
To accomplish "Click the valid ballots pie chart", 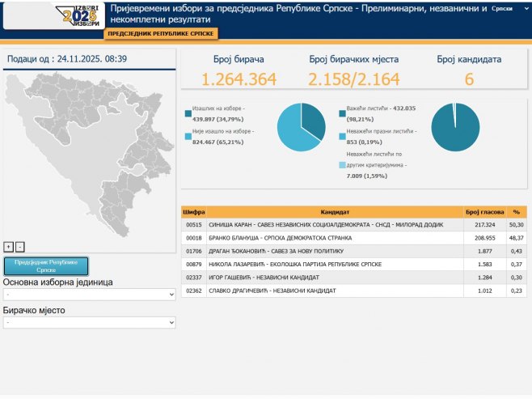I will pos(455,128).
